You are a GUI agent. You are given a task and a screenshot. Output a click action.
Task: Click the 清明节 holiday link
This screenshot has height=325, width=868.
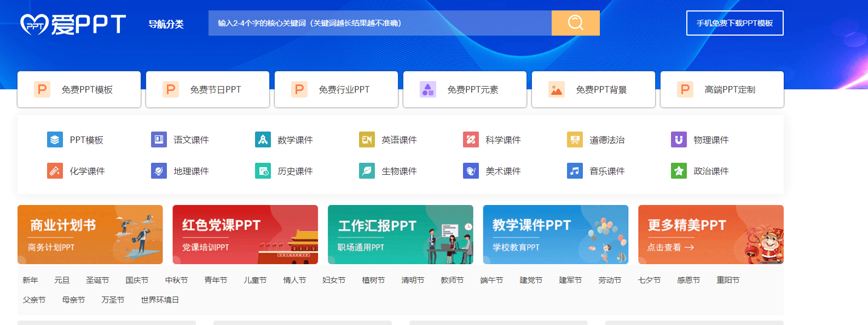coord(413,280)
